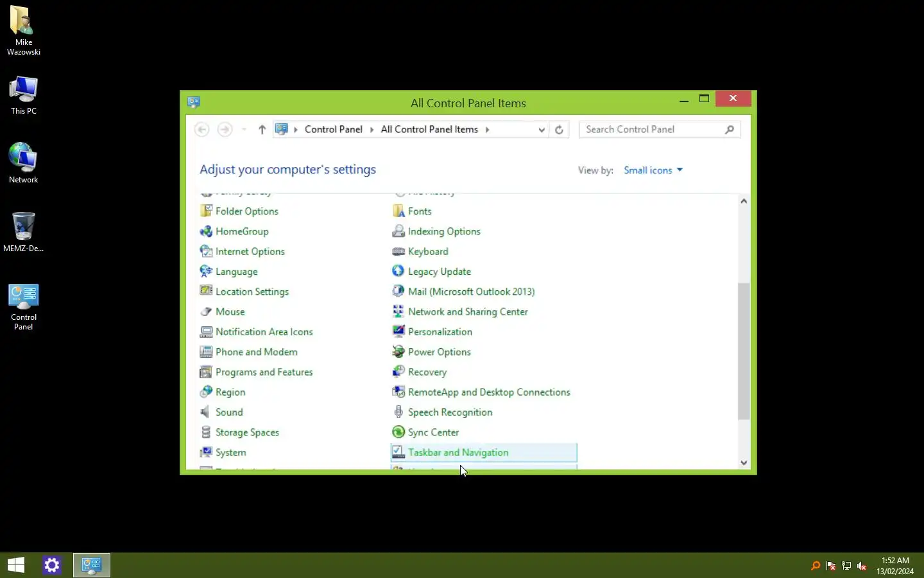Screen dimensions: 924x578
Task: Click the Fonts folder icon
Action: click(398, 211)
